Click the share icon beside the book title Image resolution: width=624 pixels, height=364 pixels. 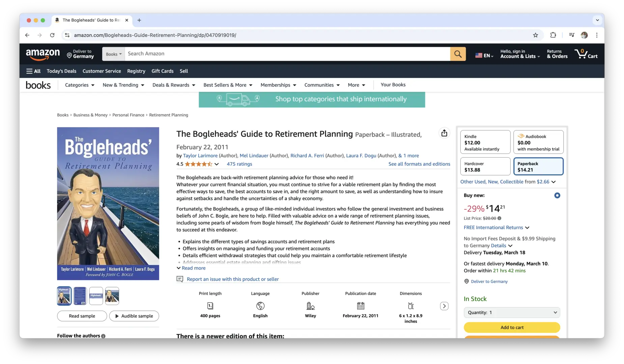[444, 133]
